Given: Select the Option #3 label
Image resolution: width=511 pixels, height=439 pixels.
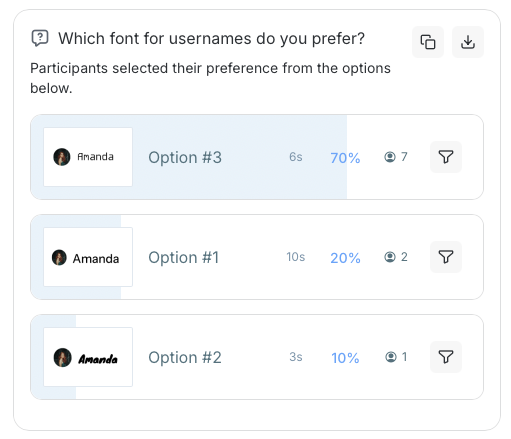Looking at the screenshot, I should coord(185,157).
